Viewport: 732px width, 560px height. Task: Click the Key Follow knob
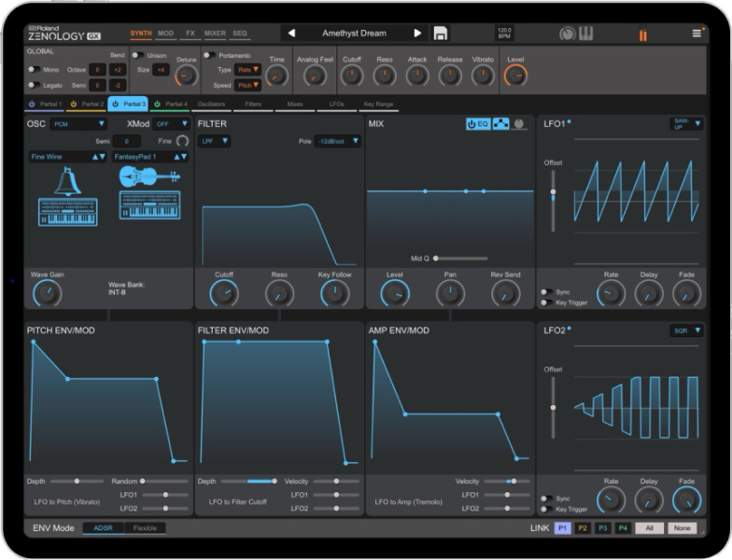coord(334,293)
